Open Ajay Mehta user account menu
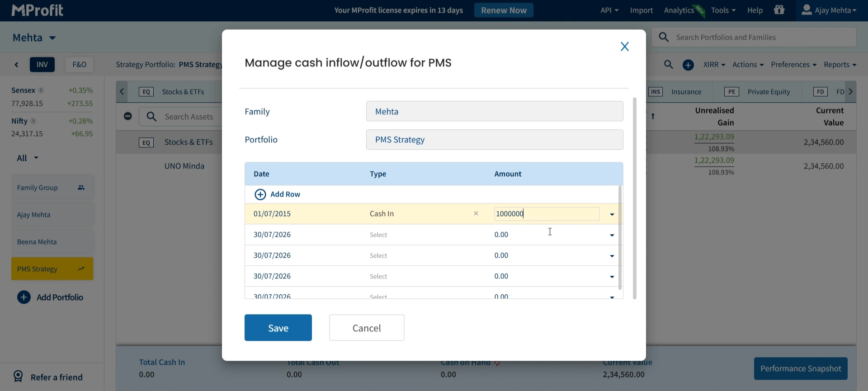The width and height of the screenshot is (868, 391). [829, 10]
